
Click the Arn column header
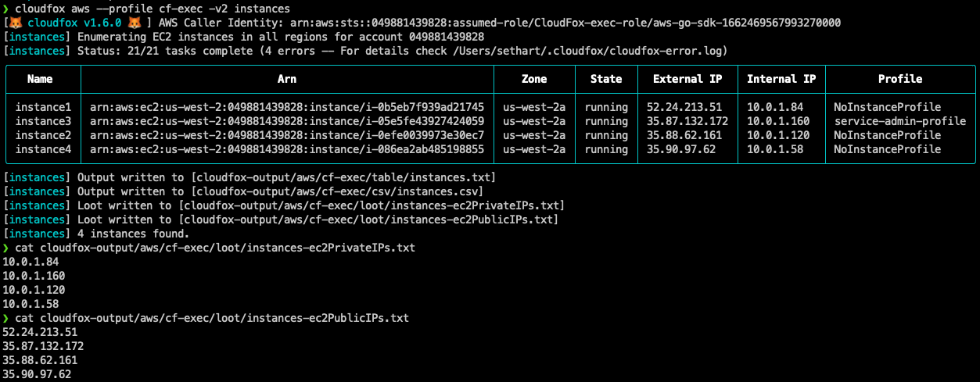tap(287, 79)
